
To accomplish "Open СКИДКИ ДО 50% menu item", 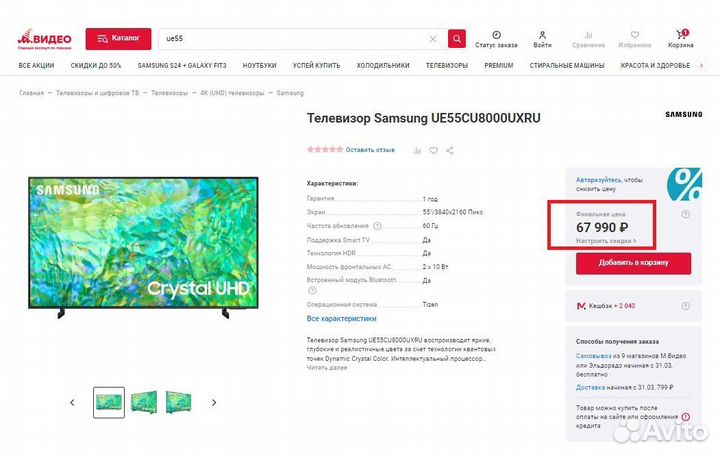I will [x=96, y=66].
